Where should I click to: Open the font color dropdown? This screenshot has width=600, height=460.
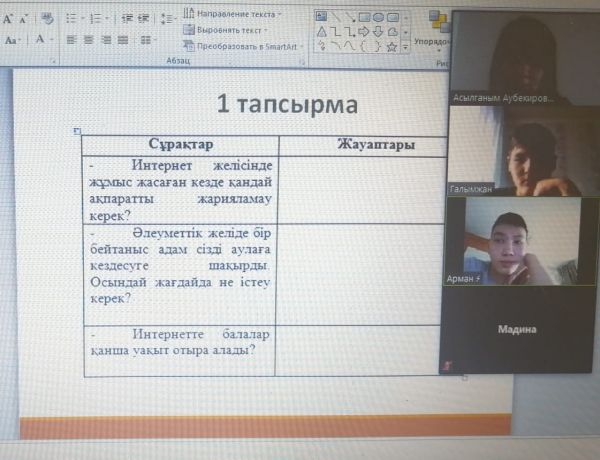[52, 40]
